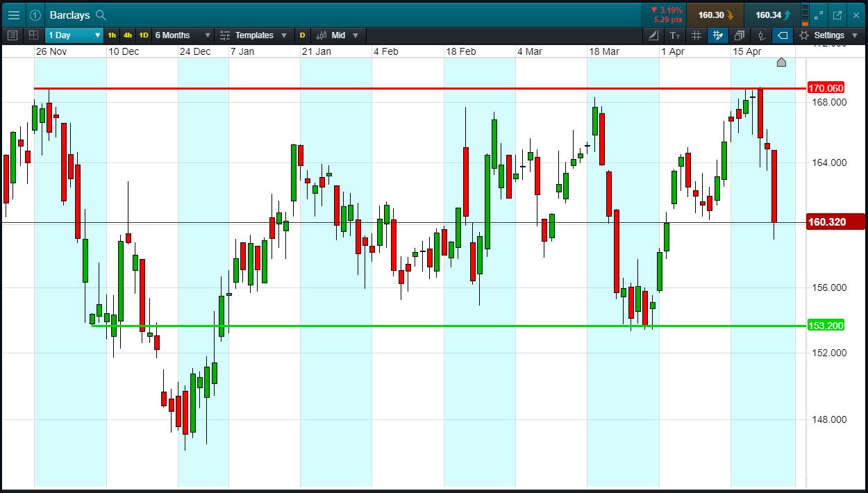Click the green 153.200 price label
868x493 pixels.
pos(826,326)
